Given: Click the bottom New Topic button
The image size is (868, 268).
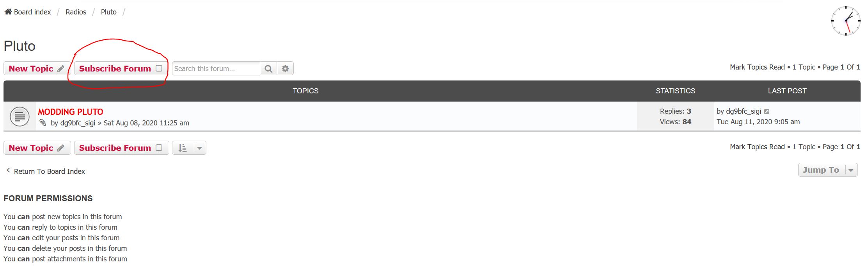Looking at the screenshot, I should point(37,148).
